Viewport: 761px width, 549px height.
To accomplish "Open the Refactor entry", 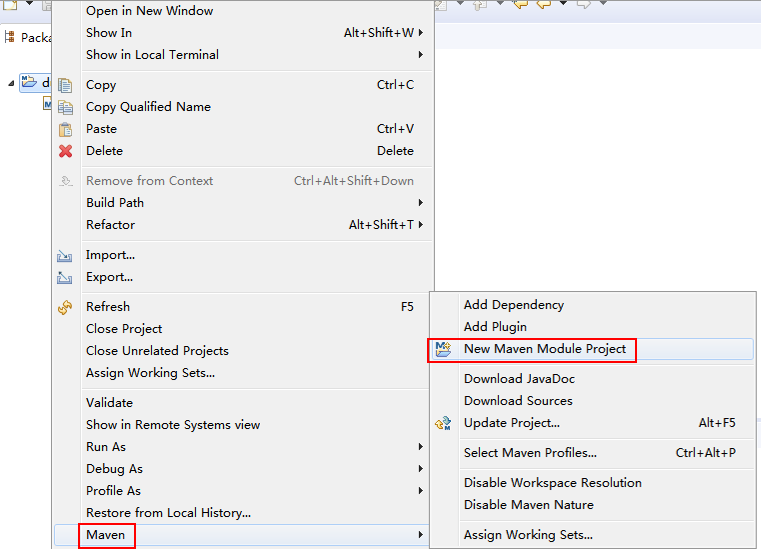I will click(x=243, y=225).
